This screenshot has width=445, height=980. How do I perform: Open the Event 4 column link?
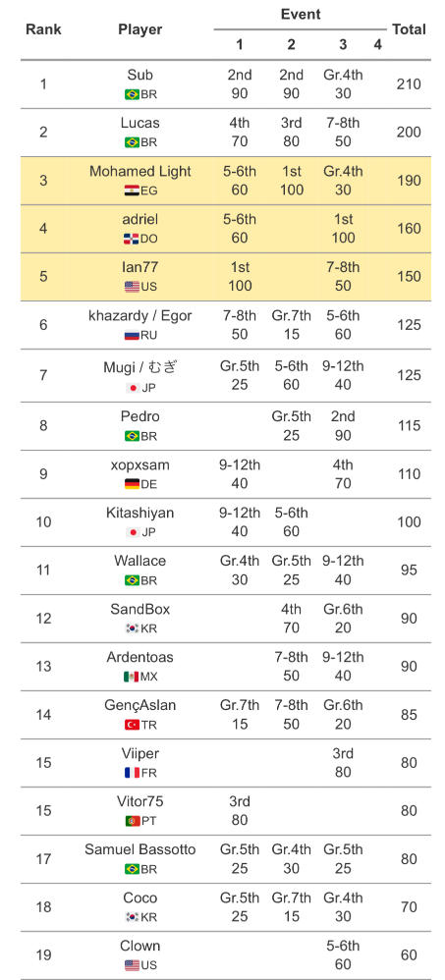tap(377, 45)
